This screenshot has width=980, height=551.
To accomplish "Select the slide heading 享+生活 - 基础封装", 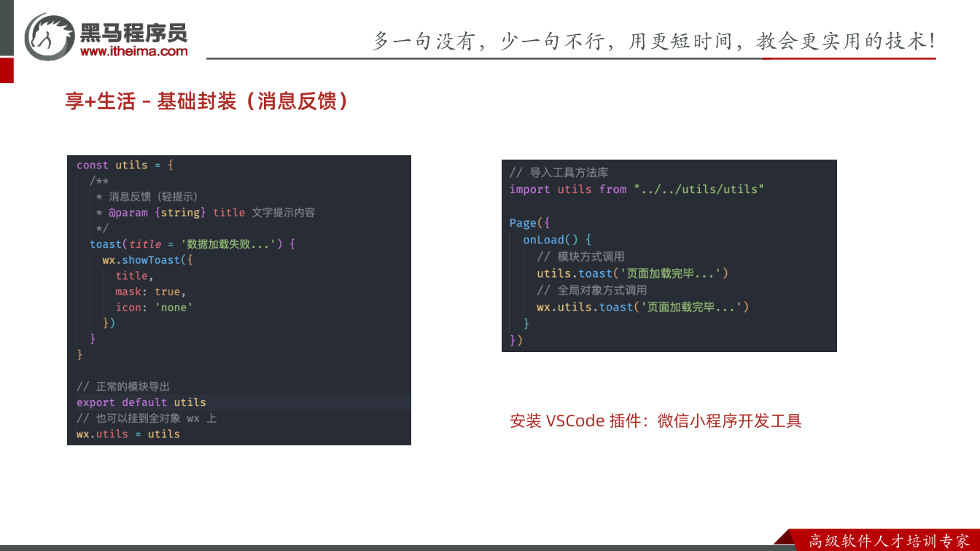I will [208, 101].
